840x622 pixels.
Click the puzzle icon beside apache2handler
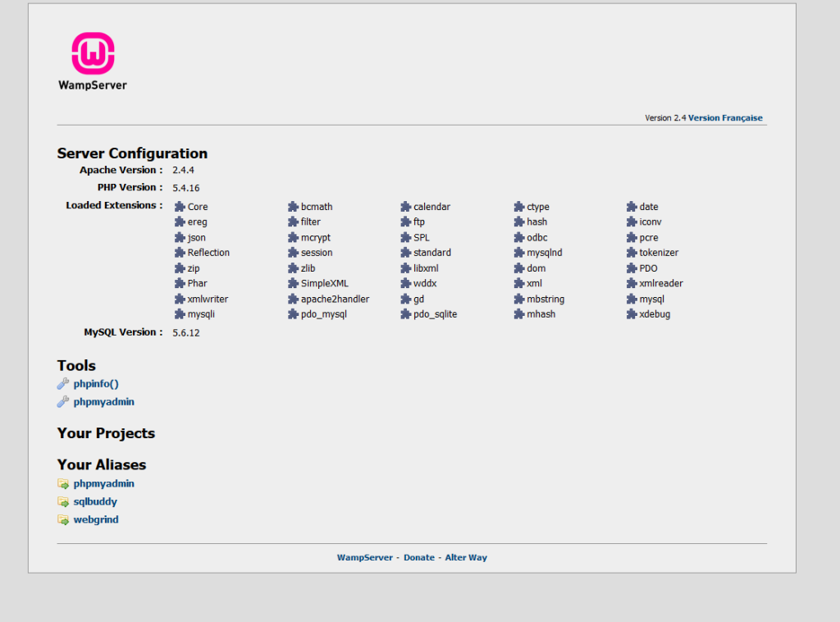pos(293,299)
